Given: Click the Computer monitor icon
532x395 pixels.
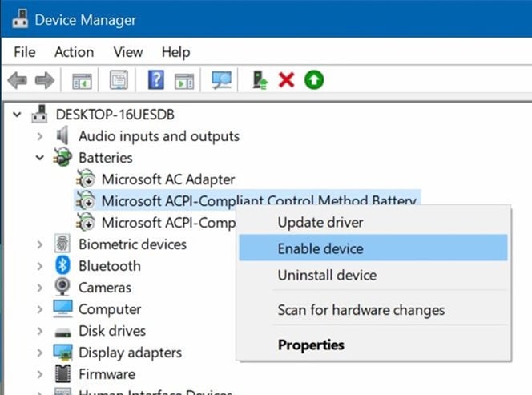Looking at the screenshot, I should click(x=62, y=308).
